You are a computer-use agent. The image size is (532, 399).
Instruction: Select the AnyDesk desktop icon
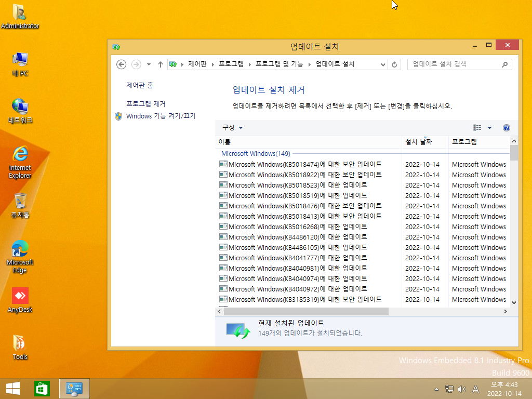point(20,300)
